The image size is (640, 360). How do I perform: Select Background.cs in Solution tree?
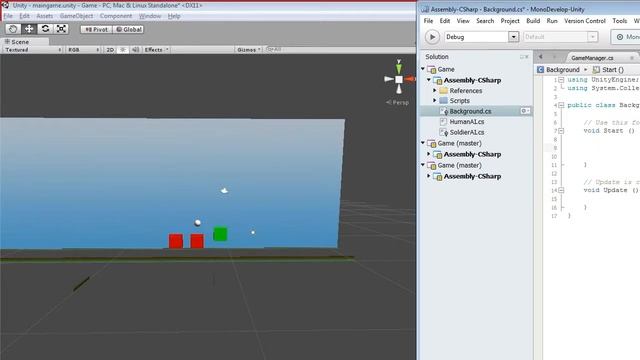click(x=470, y=111)
